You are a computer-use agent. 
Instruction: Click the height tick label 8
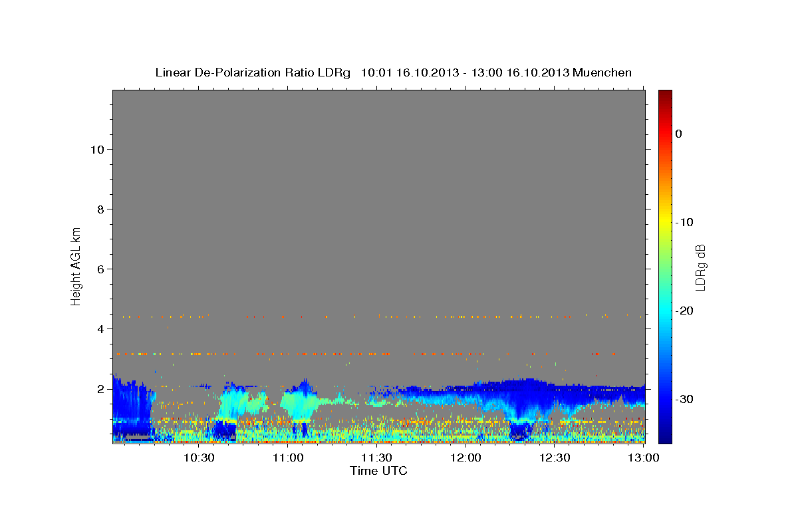[x=100, y=209]
